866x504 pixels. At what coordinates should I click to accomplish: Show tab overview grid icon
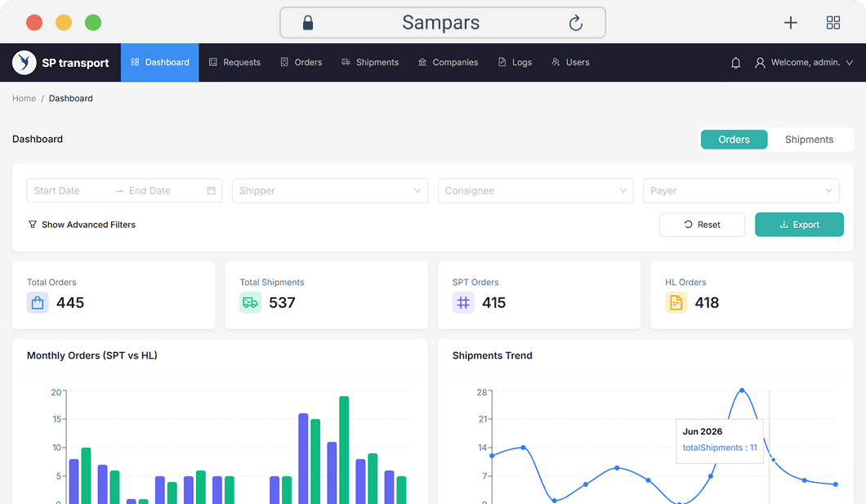(x=833, y=23)
